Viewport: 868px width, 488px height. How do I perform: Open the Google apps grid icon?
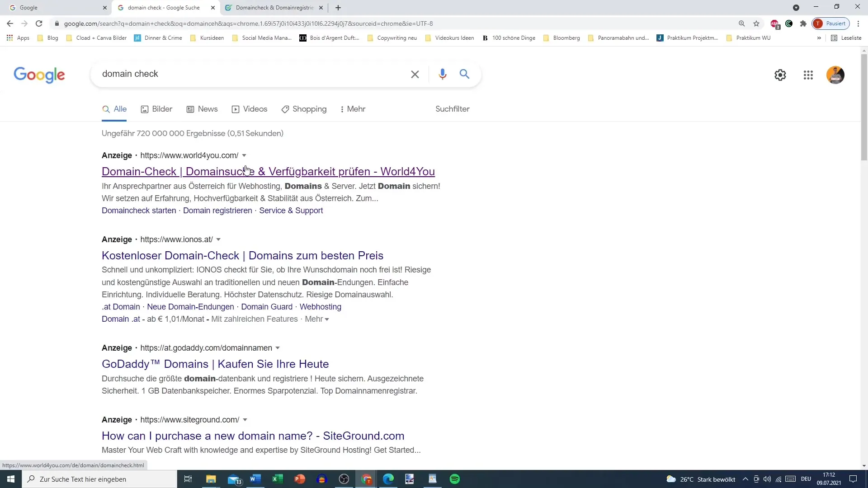(x=808, y=75)
